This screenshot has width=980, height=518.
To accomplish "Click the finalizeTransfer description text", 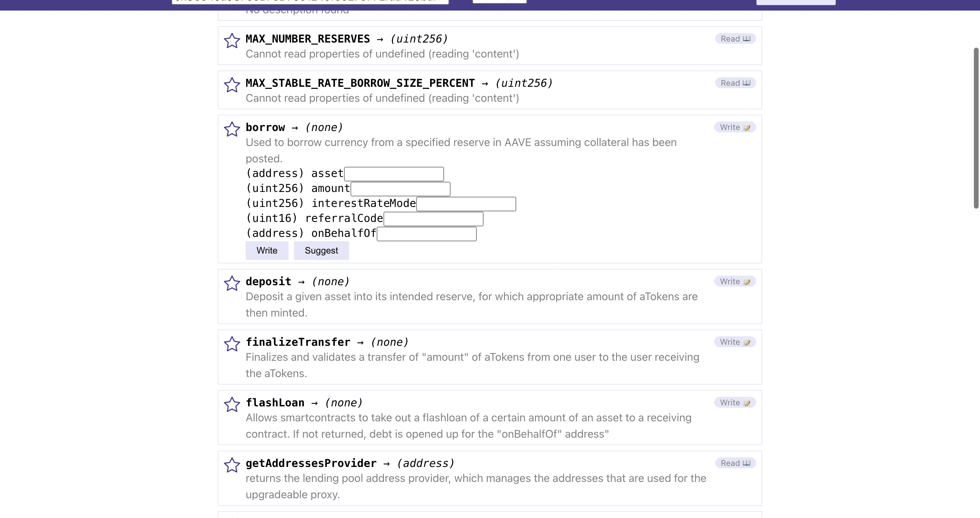I will pyautogui.click(x=472, y=365).
